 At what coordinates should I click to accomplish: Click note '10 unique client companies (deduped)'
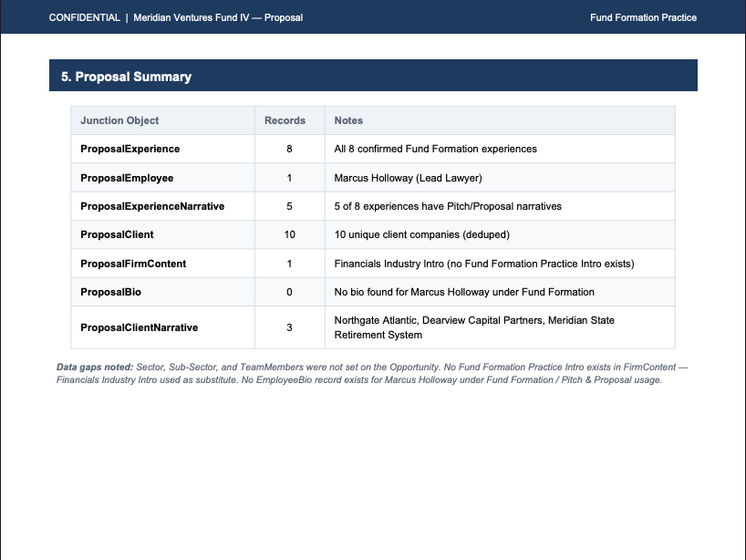coord(421,234)
